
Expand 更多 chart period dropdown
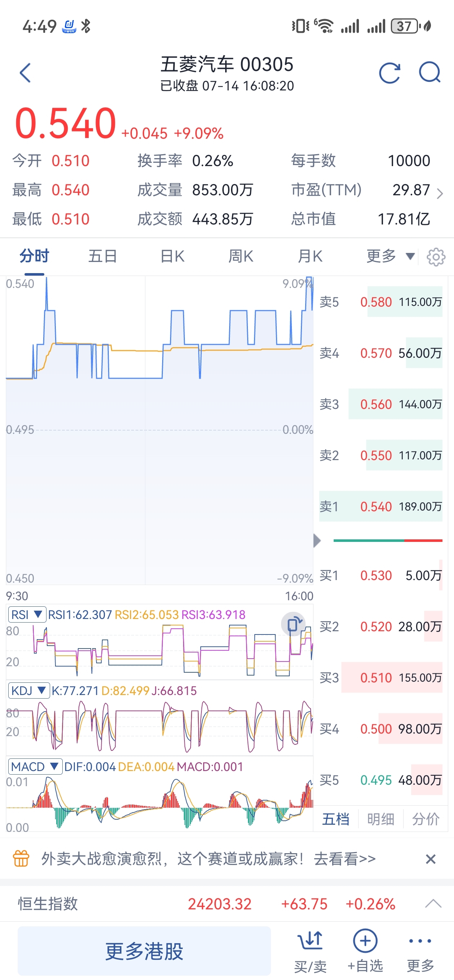391,256
